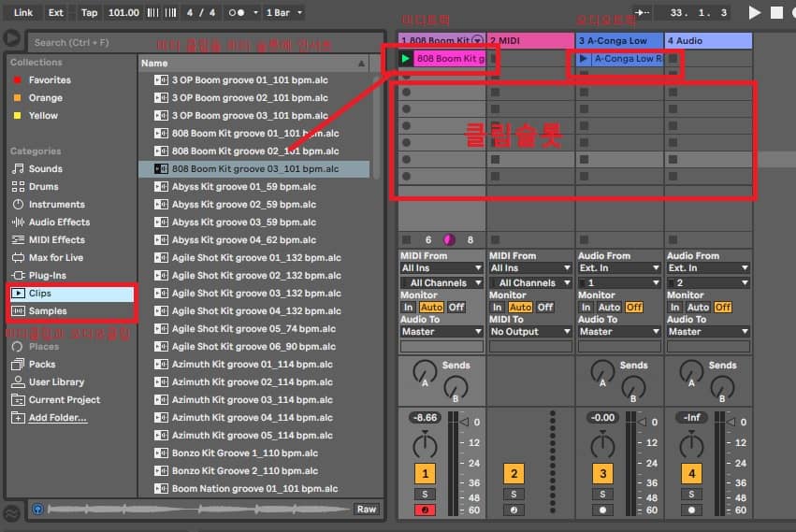Screen dimensions: 796x532
Task: Sort browser list by Name header
Action: coord(253,64)
